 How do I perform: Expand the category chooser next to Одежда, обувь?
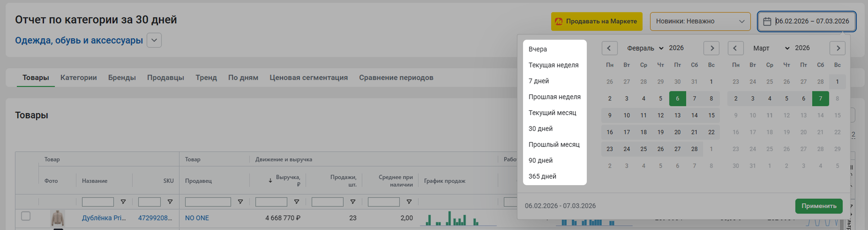(x=154, y=40)
